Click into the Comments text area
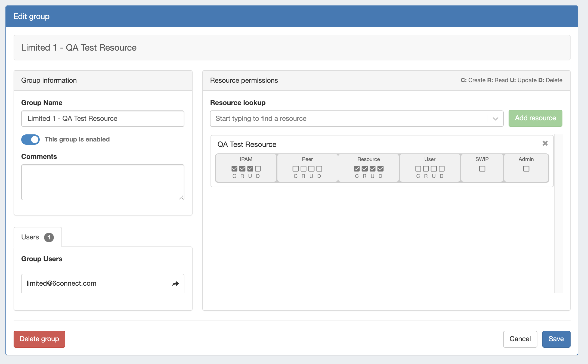Image resolution: width=588 pixels, height=364 pixels. (x=103, y=182)
